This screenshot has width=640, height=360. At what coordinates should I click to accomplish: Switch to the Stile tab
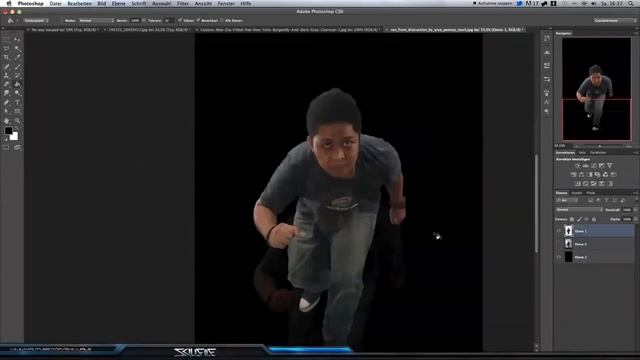(x=582, y=153)
